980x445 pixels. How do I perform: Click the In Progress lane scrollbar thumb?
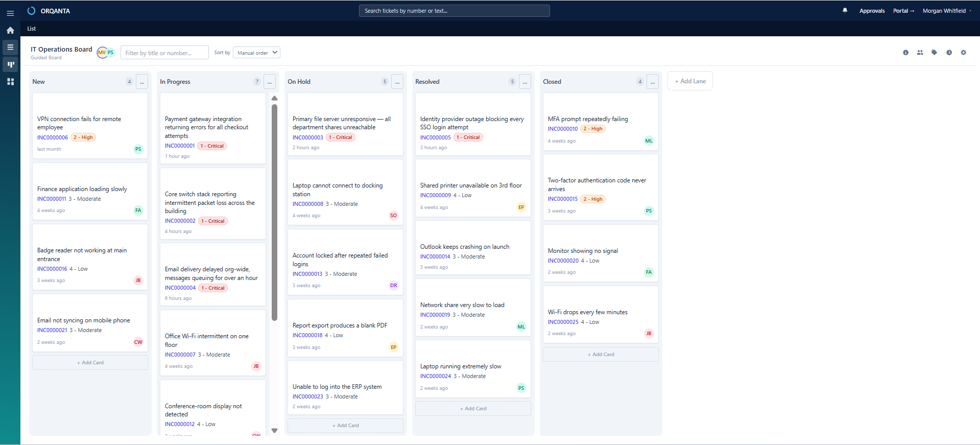click(274, 213)
